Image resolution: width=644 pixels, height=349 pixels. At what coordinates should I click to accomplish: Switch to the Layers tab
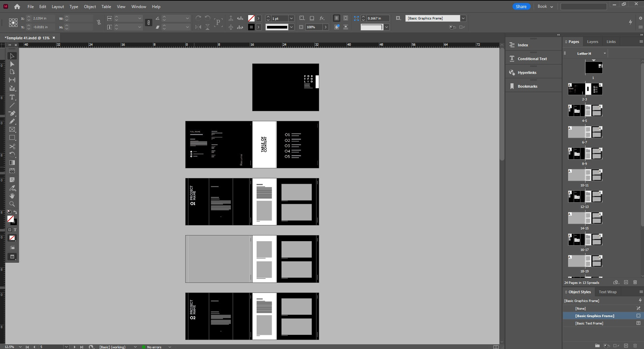(x=592, y=42)
